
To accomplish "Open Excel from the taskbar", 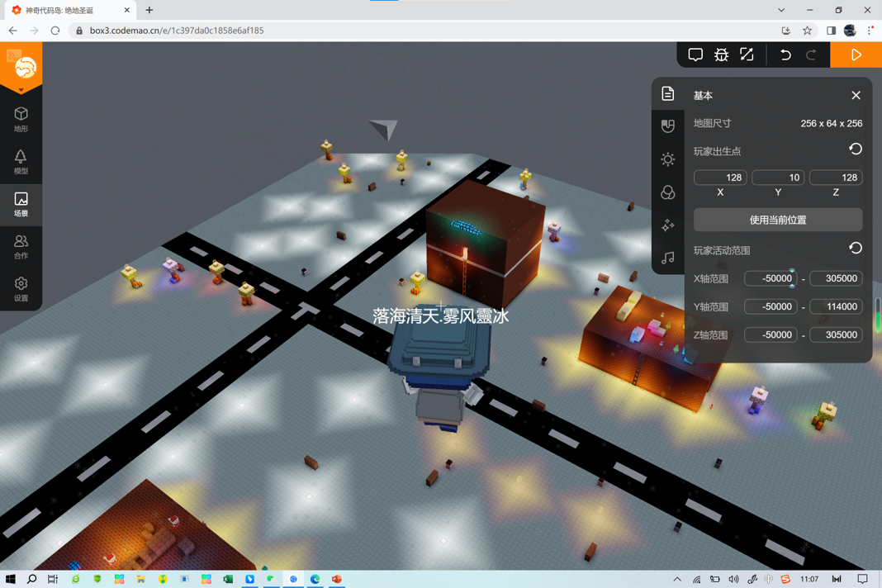I will coord(228,579).
